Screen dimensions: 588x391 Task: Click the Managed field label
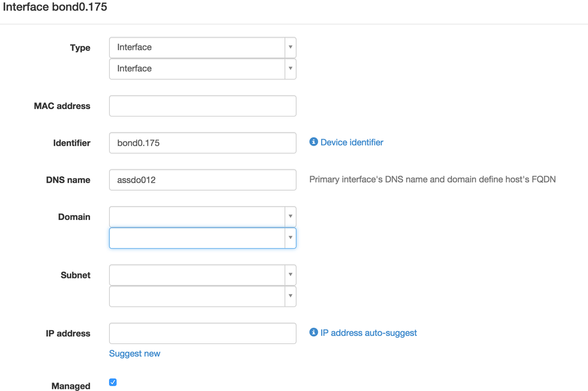click(71, 386)
